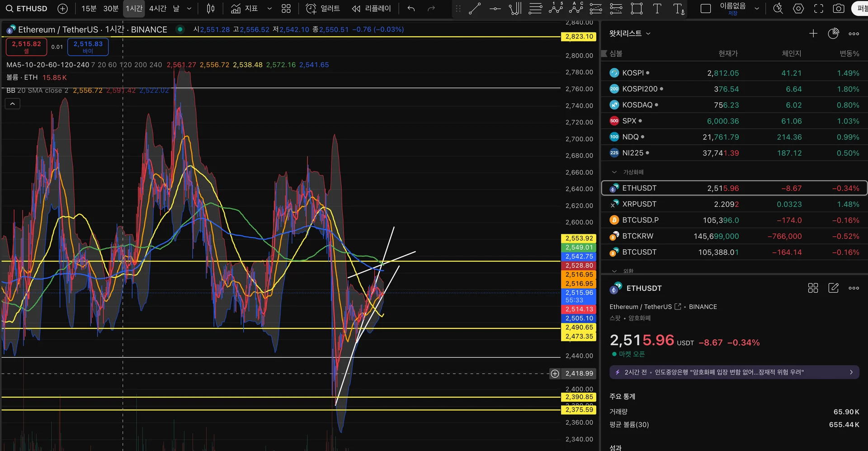Expand the time interval dropdown arrow
The height and width of the screenshot is (451, 868).
tap(189, 9)
